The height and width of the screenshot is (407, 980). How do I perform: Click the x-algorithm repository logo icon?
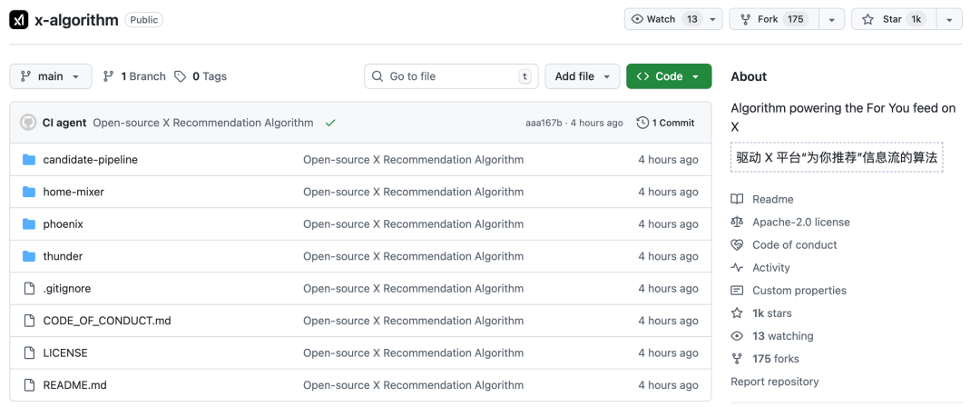[x=19, y=19]
